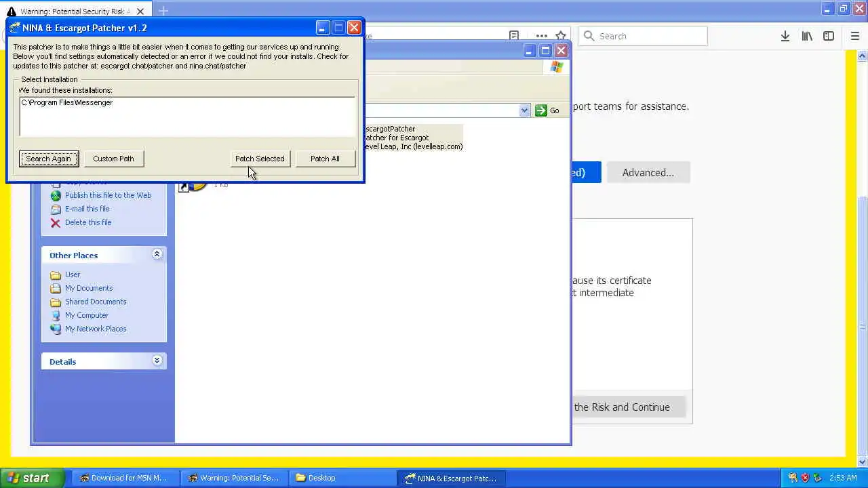Toggle the Firefox sidebar icon
The image size is (868, 488).
click(829, 36)
